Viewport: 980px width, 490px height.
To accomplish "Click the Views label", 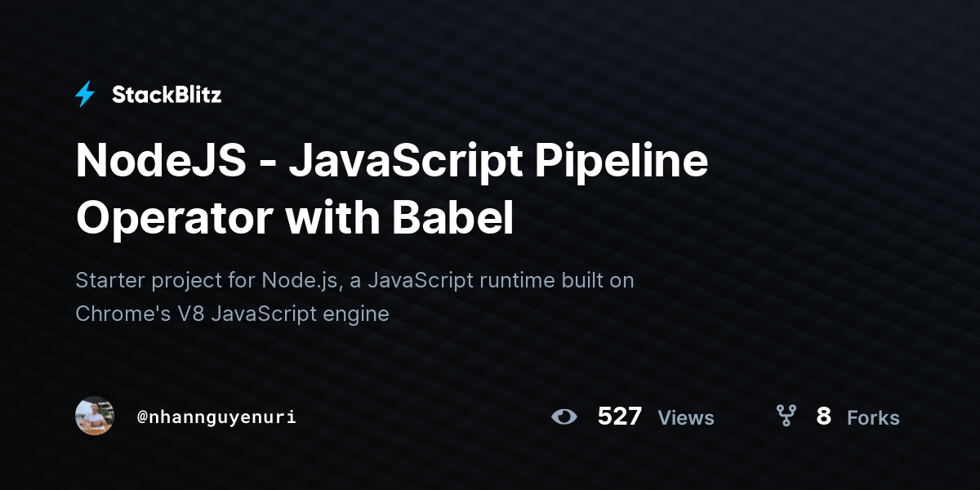I will coord(686,418).
